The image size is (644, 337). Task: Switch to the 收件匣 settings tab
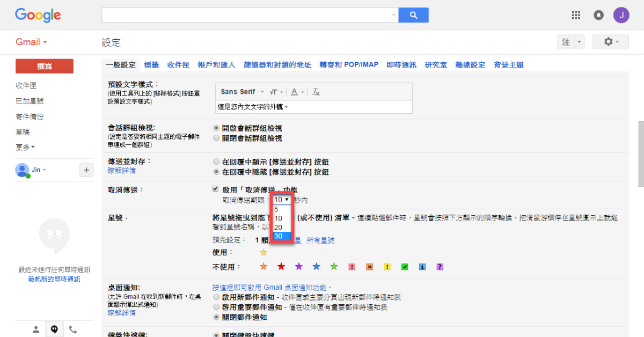178,65
